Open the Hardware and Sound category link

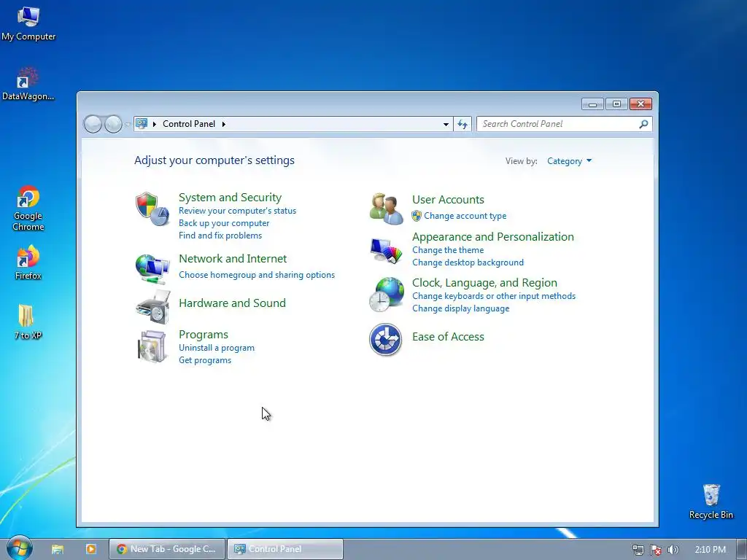[232, 303]
